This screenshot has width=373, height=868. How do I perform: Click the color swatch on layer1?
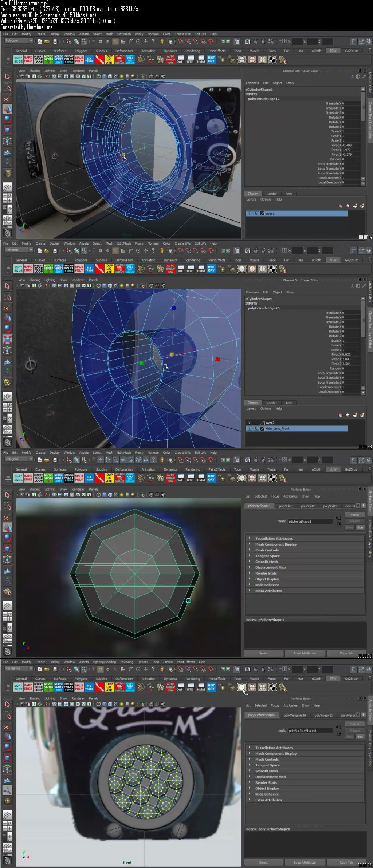click(x=262, y=214)
